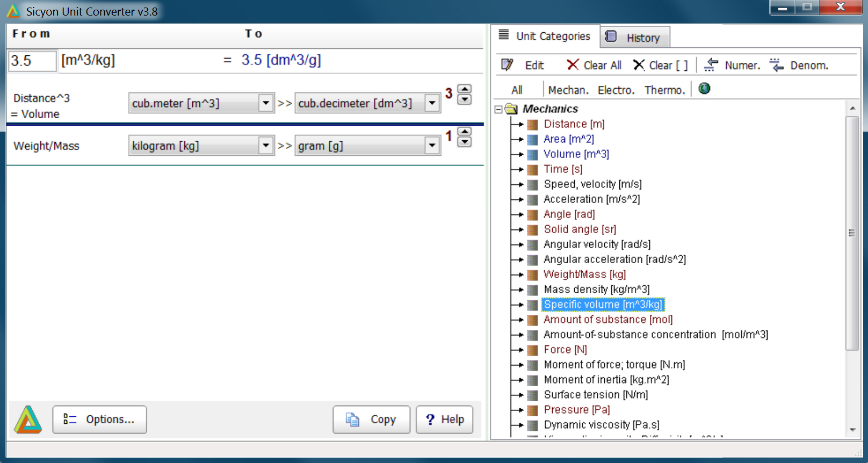Click the red Clear All icon
The width and height of the screenshot is (868, 463).
(x=573, y=65)
